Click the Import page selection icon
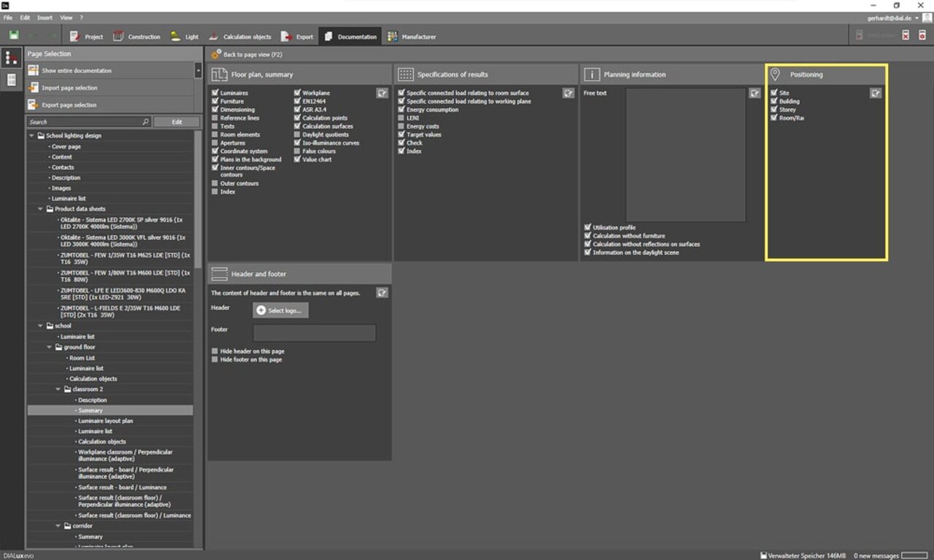934x560 pixels. coord(34,88)
